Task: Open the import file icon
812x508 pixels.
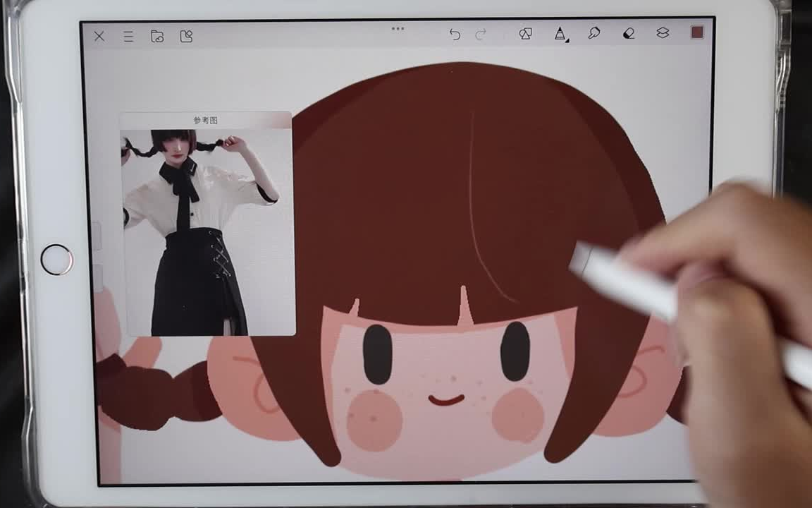Action: click(157, 36)
